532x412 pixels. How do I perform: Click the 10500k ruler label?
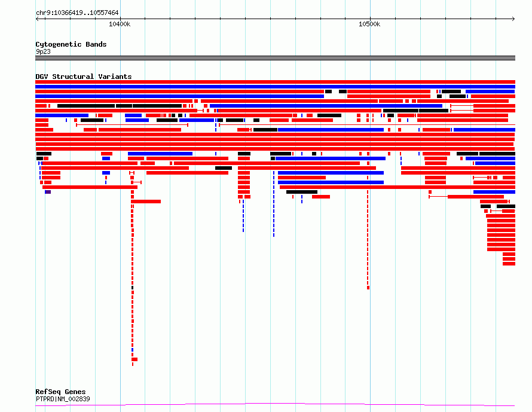tap(369, 24)
